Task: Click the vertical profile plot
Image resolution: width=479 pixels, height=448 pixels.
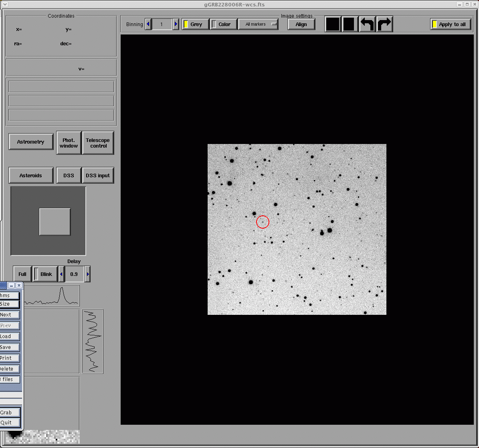Action: (93, 341)
